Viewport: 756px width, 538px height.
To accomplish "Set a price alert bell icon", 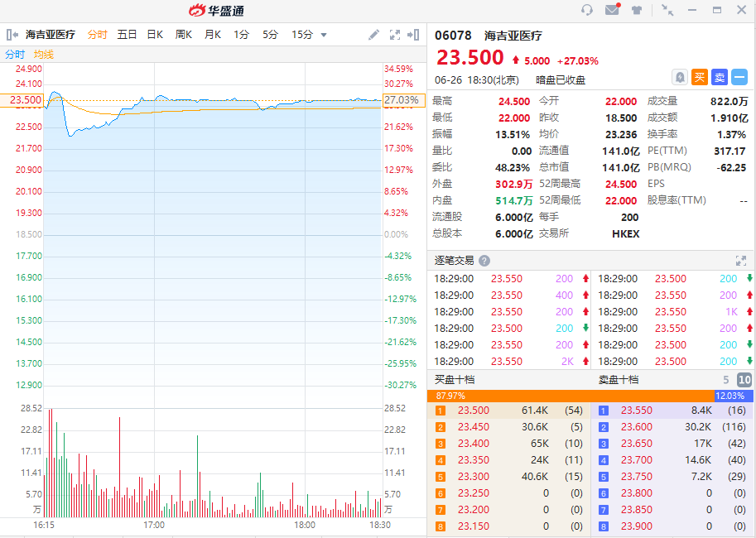I will click(x=680, y=77).
